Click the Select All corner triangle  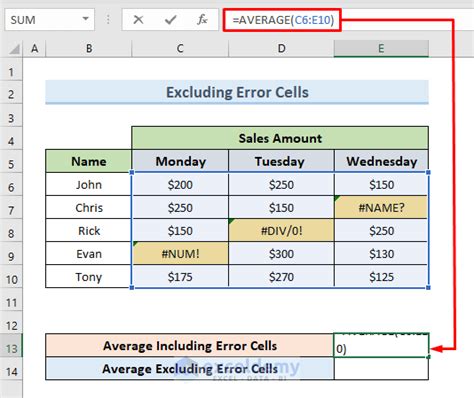14,49
